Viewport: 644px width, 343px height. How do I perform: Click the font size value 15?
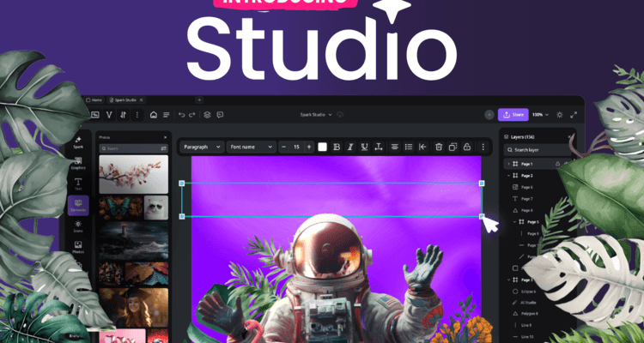[296, 147]
